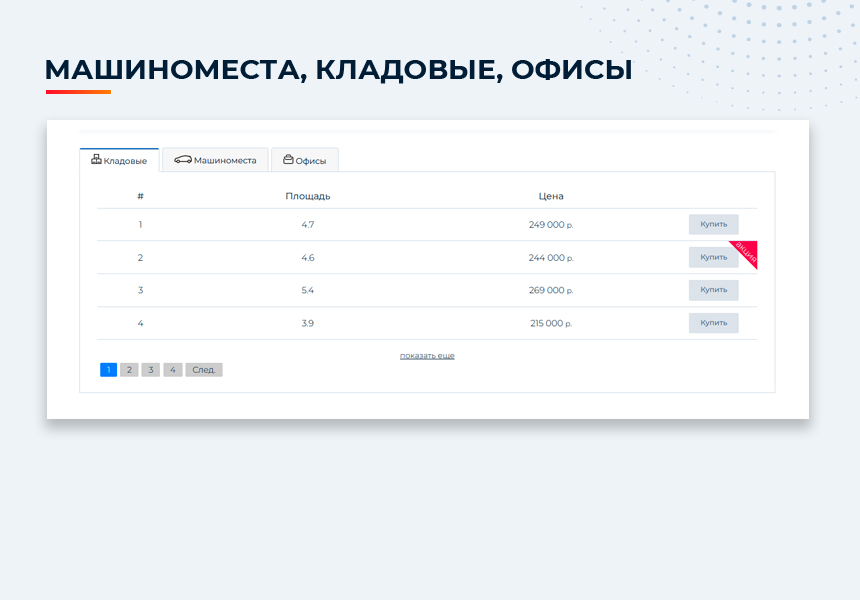Click Купить for the 3.9 площадь unit
Screen dimensions: 860x600
pos(712,323)
